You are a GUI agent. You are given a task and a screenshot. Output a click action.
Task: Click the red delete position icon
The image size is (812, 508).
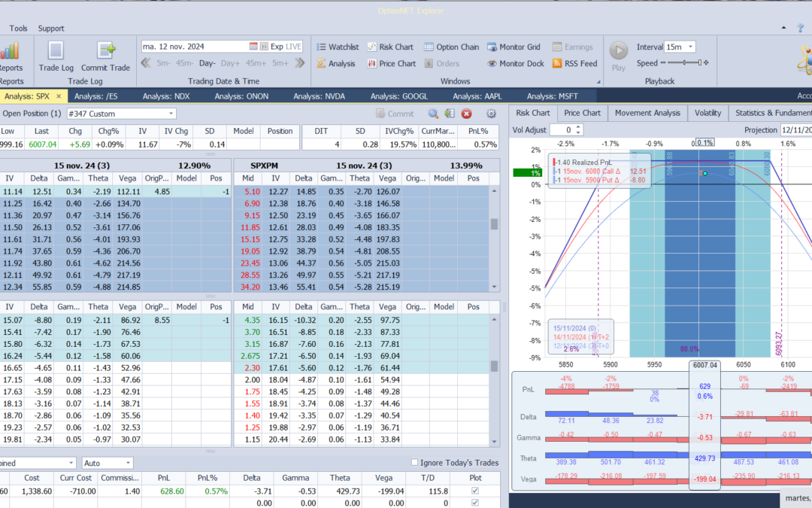(x=467, y=114)
